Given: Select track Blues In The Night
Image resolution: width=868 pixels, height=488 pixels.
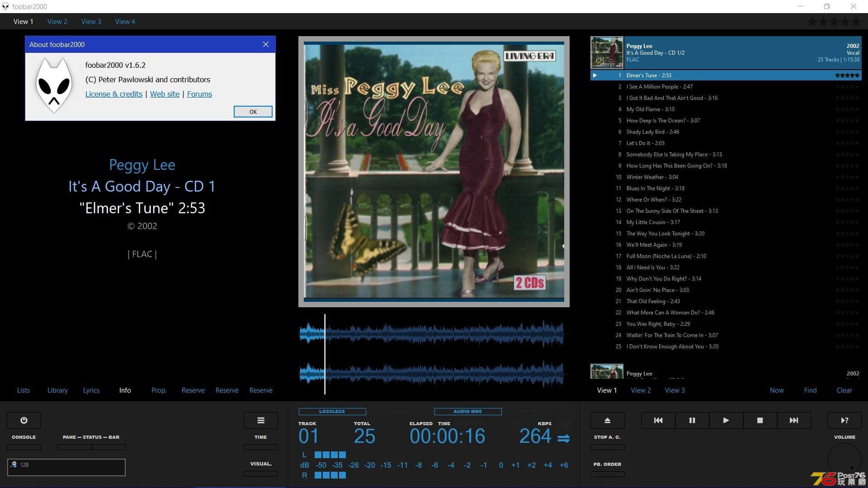Looking at the screenshot, I should tap(726, 188).
